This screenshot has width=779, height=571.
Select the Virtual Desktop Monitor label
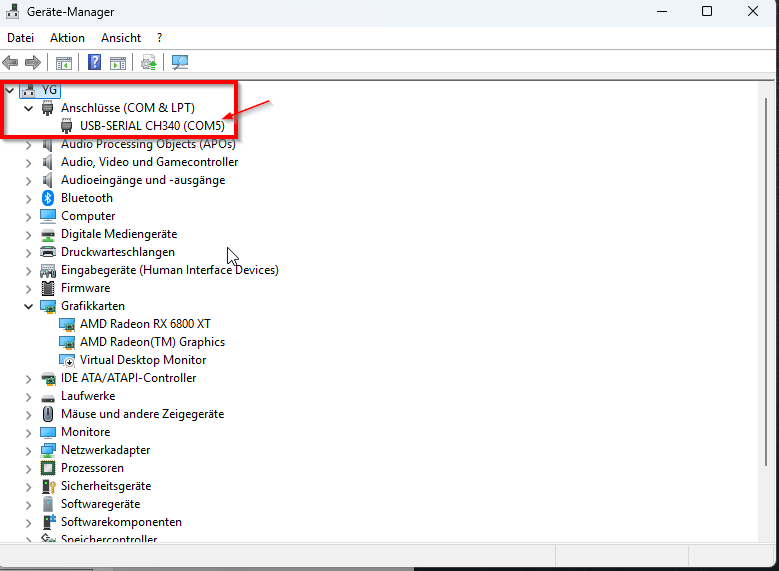tap(143, 360)
